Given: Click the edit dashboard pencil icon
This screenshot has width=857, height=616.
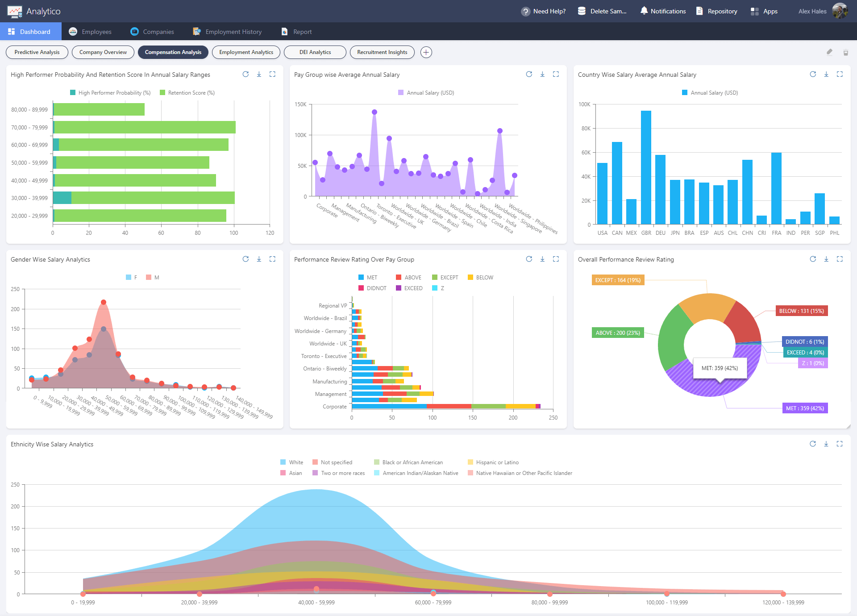Looking at the screenshot, I should 829,52.
